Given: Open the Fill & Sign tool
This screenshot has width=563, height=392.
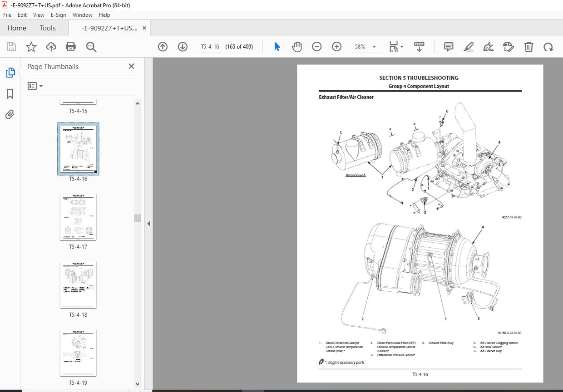Looking at the screenshot, I should (x=489, y=46).
